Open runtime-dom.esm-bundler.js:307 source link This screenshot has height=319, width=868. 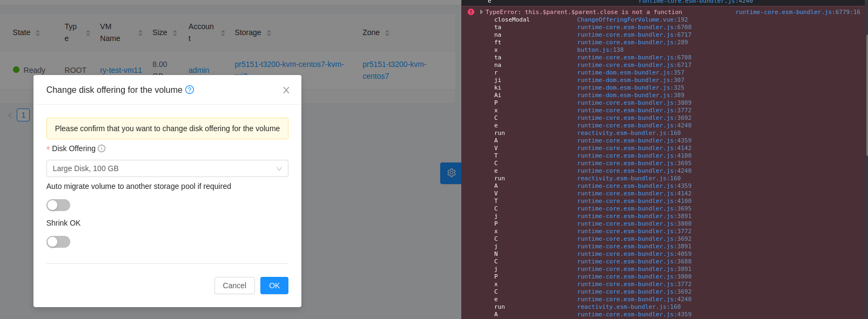(631, 80)
